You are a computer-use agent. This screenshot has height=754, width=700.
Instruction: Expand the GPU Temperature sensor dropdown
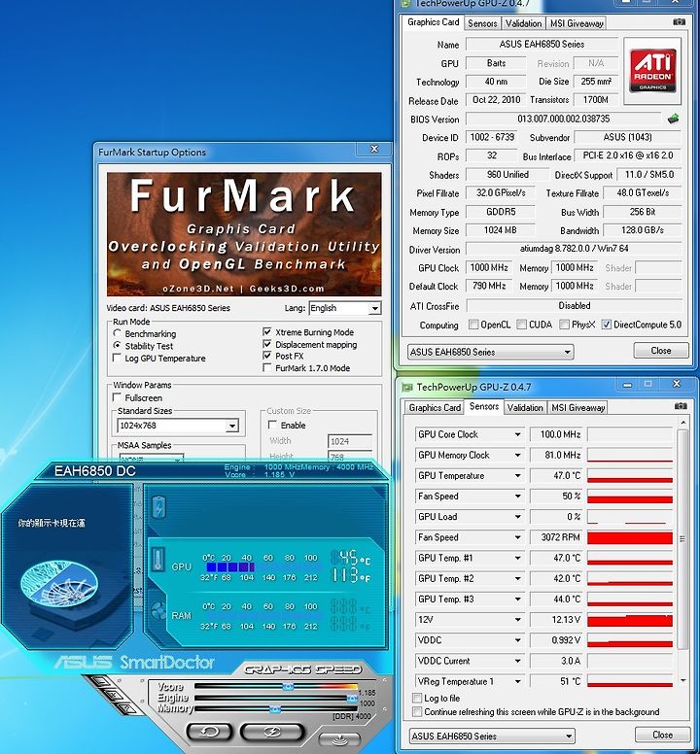click(x=517, y=475)
